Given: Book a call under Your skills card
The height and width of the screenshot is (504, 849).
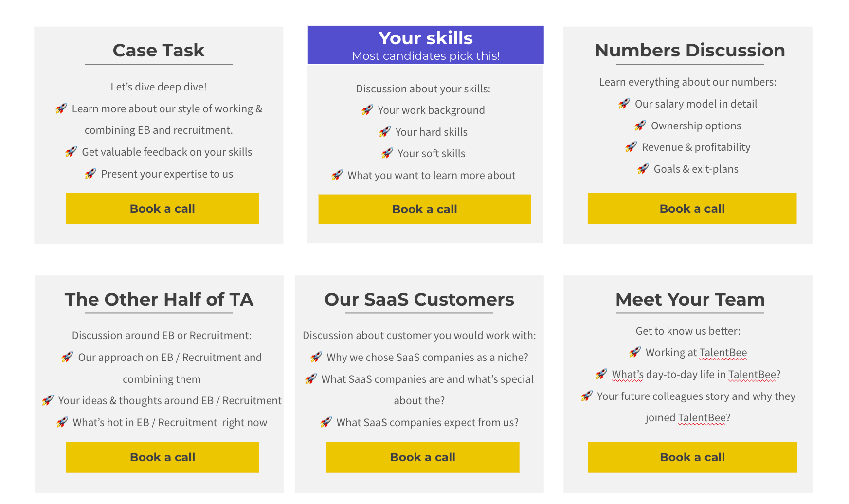Looking at the screenshot, I should 424,209.
